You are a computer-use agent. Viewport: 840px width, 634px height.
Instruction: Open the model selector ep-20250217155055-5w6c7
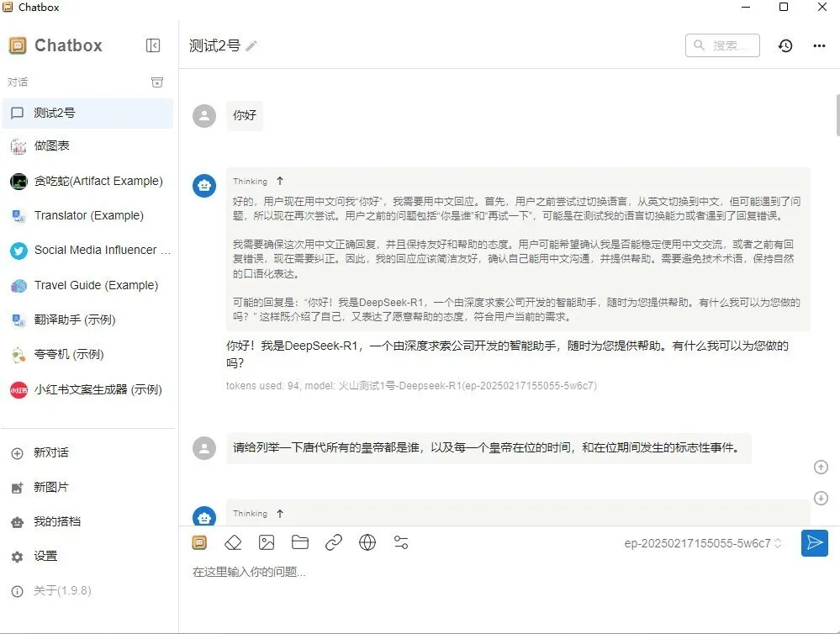click(x=702, y=543)
